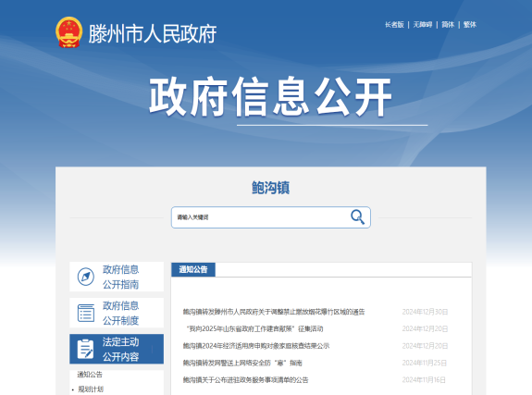This screenshot has height=395, width=532.
Task: Click the national emblem logo
Action: 68,32
